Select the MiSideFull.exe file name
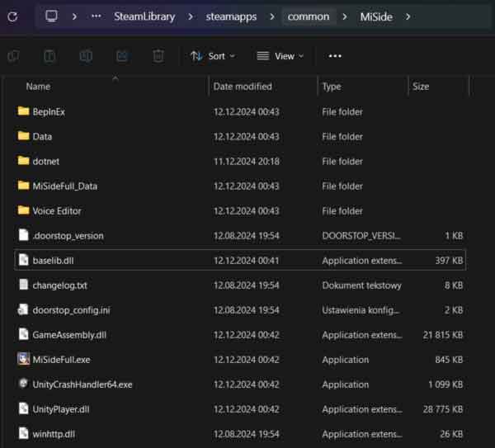The height and width of the screenshot is (448, 495). [61, 360]
